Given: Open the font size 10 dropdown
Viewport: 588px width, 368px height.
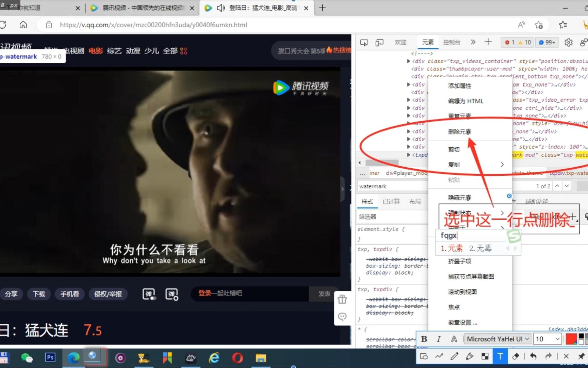Looking at the screenshot, I should tap(547, 339).
